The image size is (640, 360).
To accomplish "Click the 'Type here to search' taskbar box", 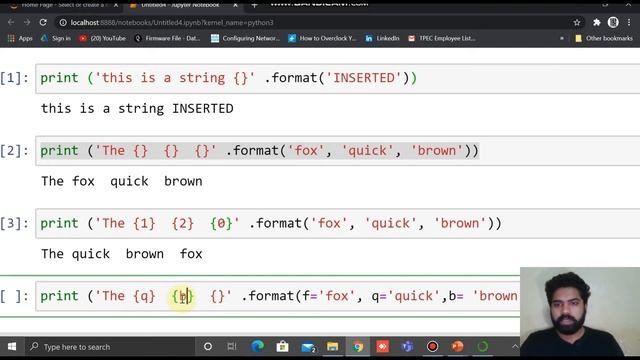I will point(109,347).
